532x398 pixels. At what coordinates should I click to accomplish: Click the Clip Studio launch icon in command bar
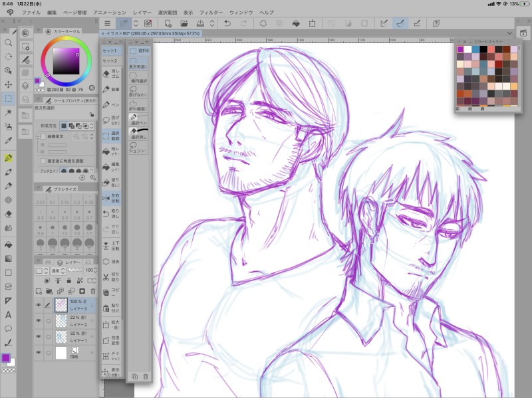coord(148,23)
